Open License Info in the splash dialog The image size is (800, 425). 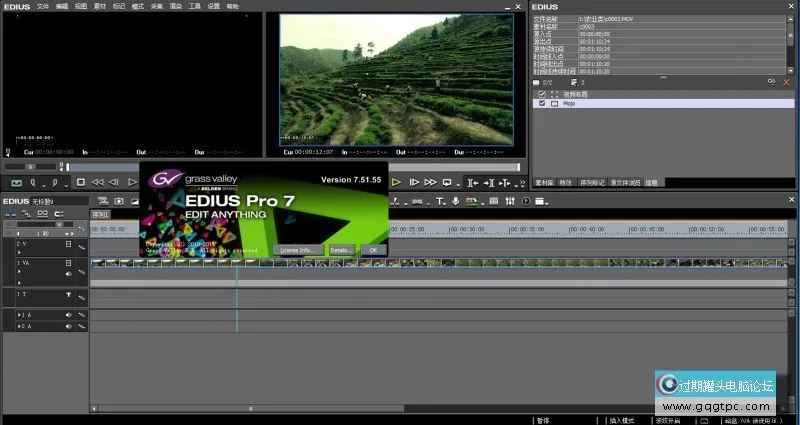pyautogui.click(x=297, y=250)
